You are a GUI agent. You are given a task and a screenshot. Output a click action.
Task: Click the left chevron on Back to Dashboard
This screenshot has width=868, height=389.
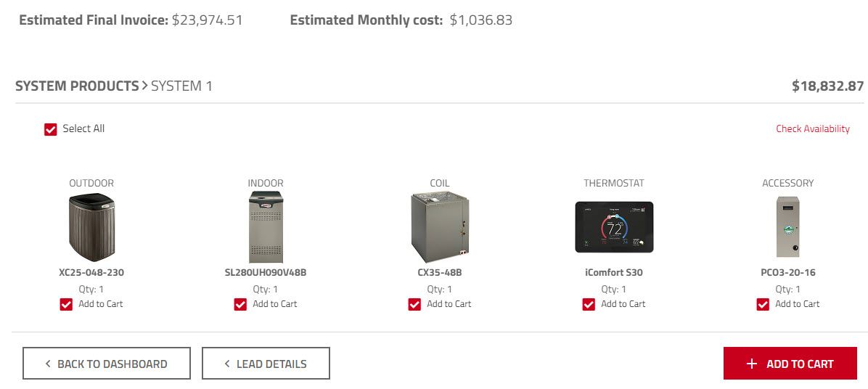click(x=48, y=364)
